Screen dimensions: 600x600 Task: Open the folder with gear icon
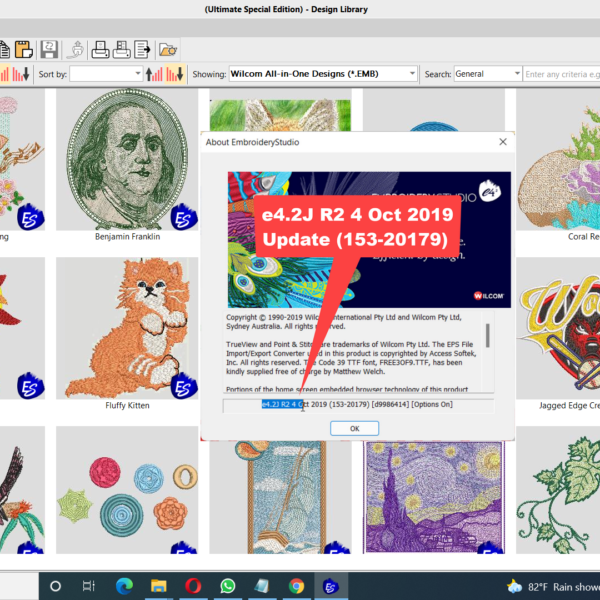(x=168, y=48)
